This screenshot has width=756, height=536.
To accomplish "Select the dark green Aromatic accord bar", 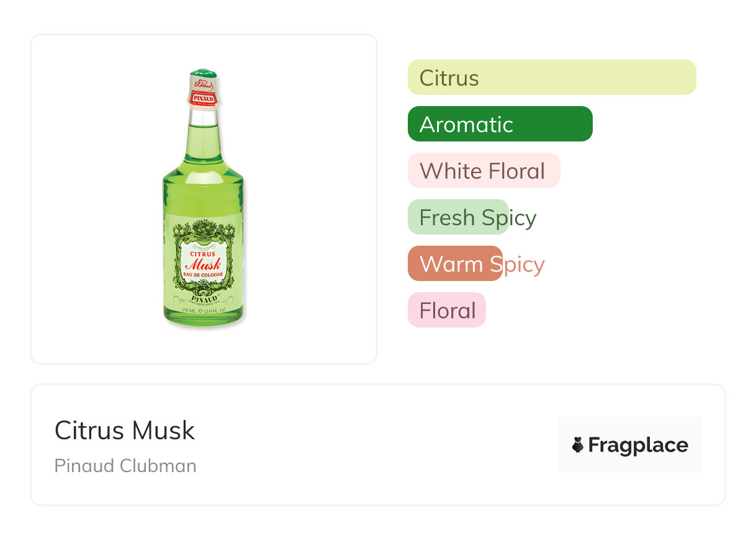I will coord(500,124).
